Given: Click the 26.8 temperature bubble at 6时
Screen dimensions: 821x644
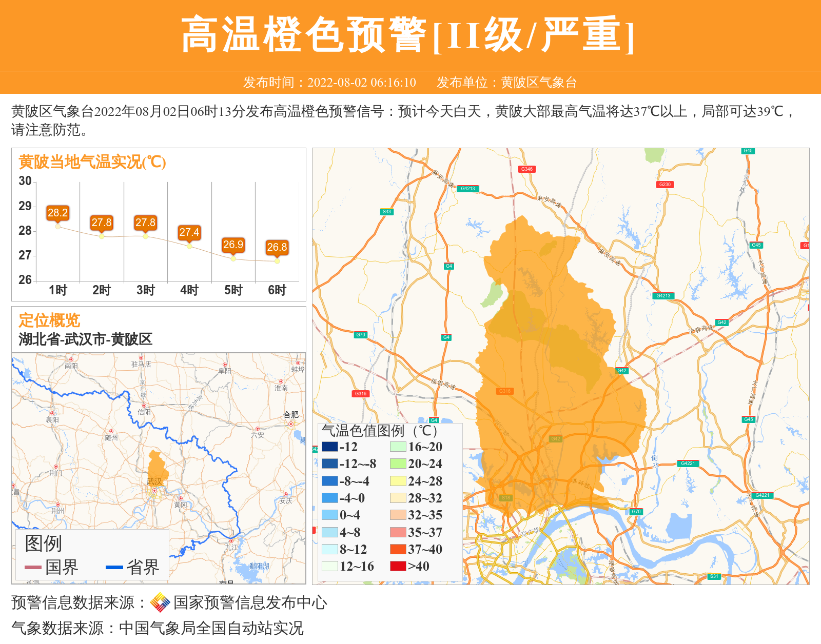Looking at the screenshot, I should pos(277,248).
